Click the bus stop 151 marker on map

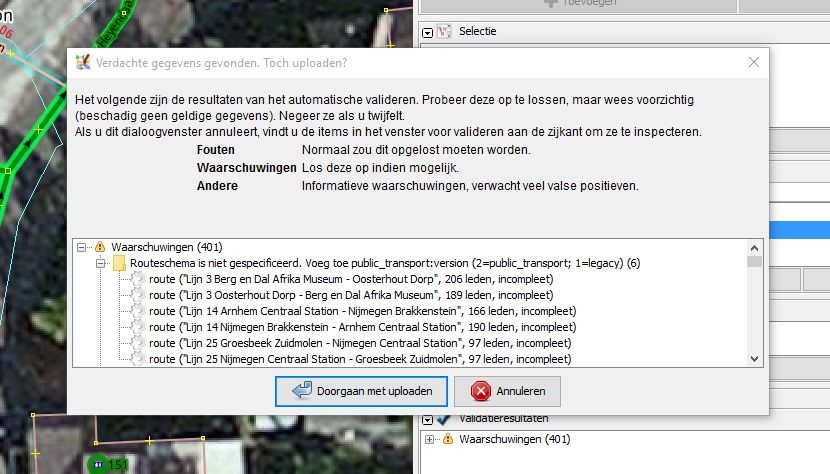pos(109,464)
